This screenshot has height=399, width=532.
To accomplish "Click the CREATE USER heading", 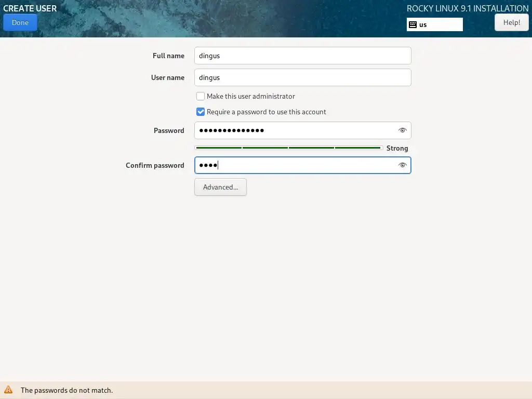I will pos(30,8).
